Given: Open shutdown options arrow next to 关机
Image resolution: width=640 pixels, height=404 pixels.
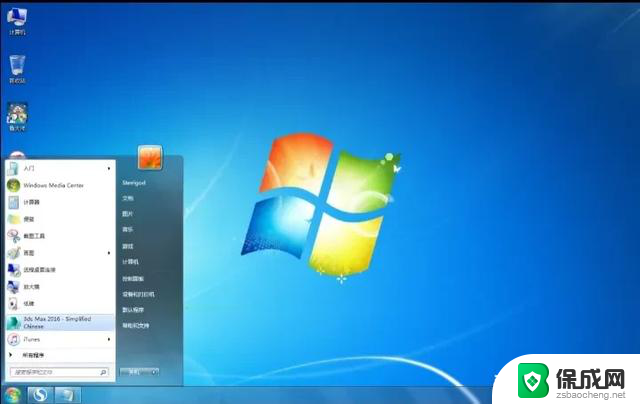Looking at the screenshot, I should click(x=153, y=372).
